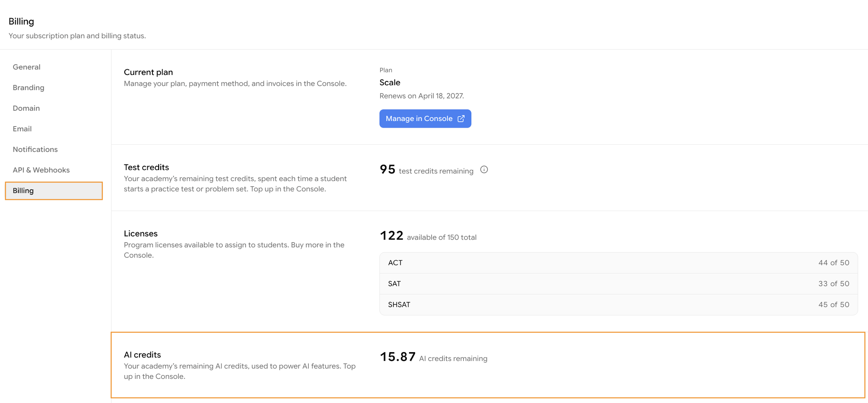The height and width of the screenshot is (403, 868).
Task: Click the test credits info icon
Action: [x=484, y=170]
